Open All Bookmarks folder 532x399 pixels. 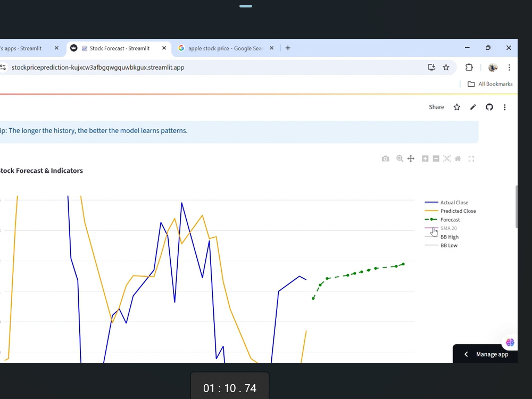coord(490,84)
